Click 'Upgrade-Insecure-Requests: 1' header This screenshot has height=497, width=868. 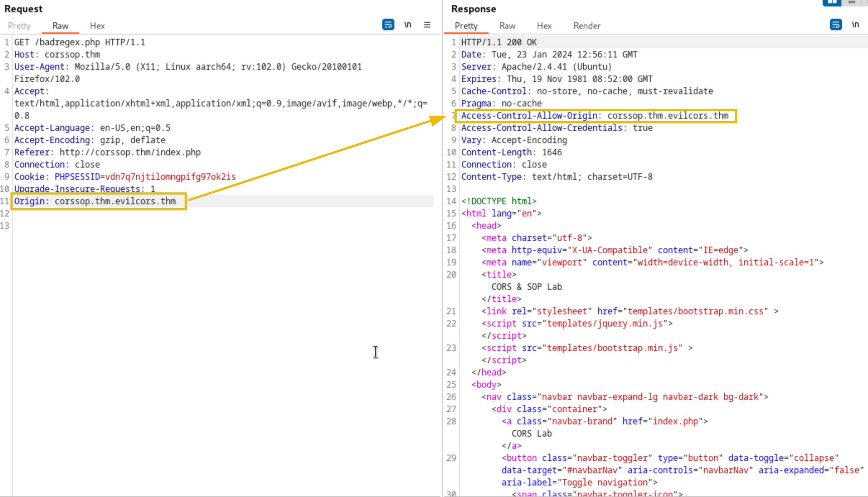click(85, 189)
